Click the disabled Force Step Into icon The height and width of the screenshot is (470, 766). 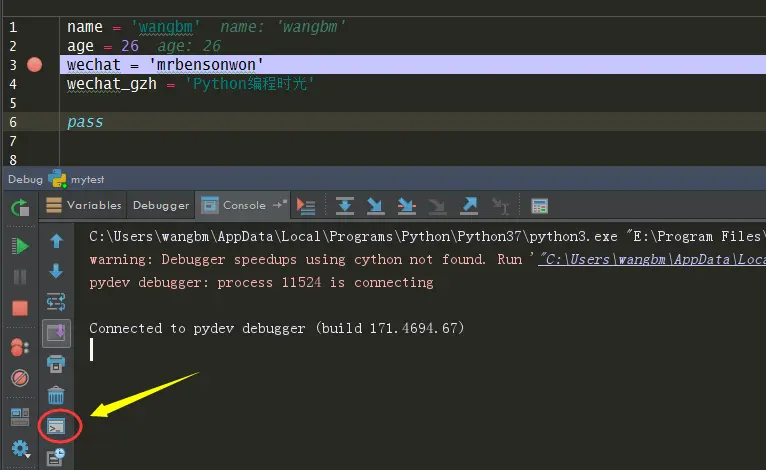437,206
